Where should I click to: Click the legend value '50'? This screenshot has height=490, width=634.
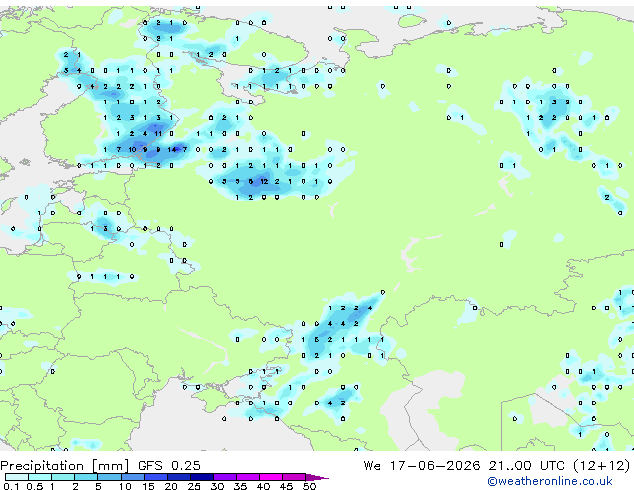tap(309, 486)
